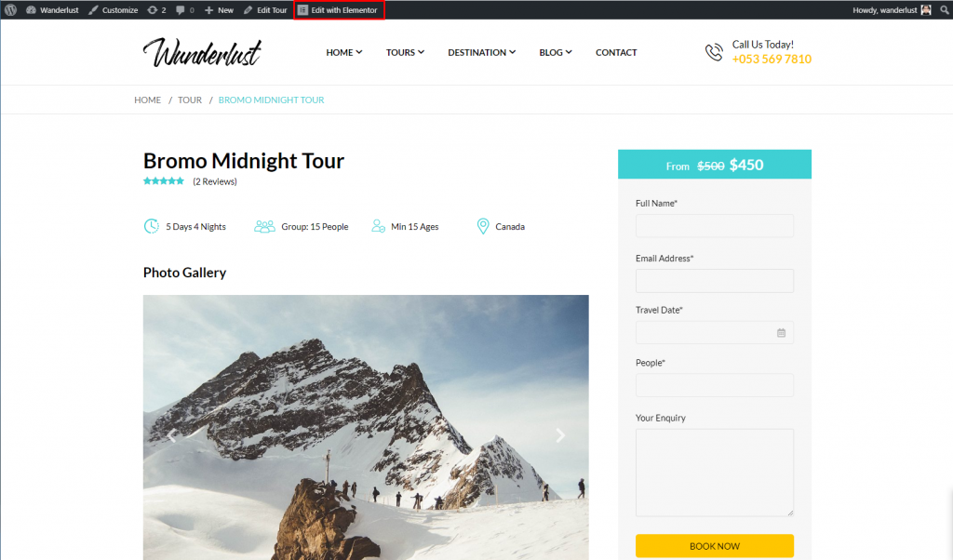This screenshot has height=560, width=953.
Task: Click the updates circular arrows icon
Action: pos(152,9)
